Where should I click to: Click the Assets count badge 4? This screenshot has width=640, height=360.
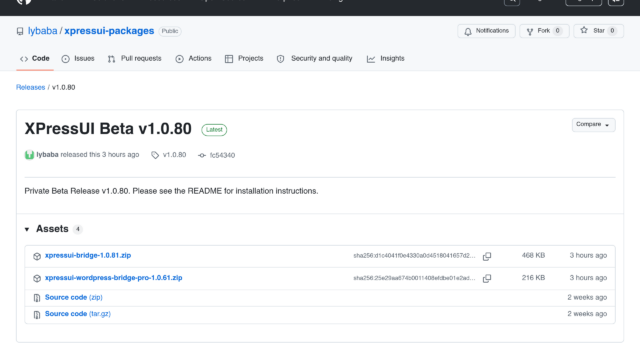pyautogui.click(x=78, y=229)
